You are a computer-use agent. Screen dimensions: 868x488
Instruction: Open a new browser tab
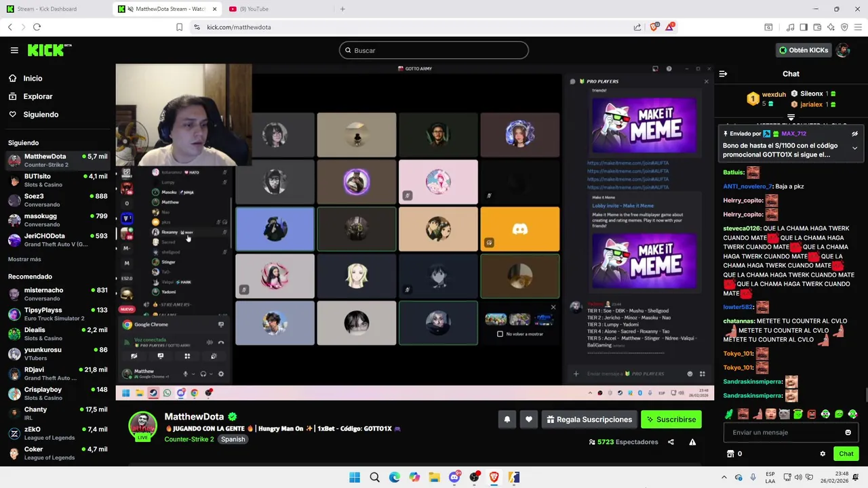[342, 9]
